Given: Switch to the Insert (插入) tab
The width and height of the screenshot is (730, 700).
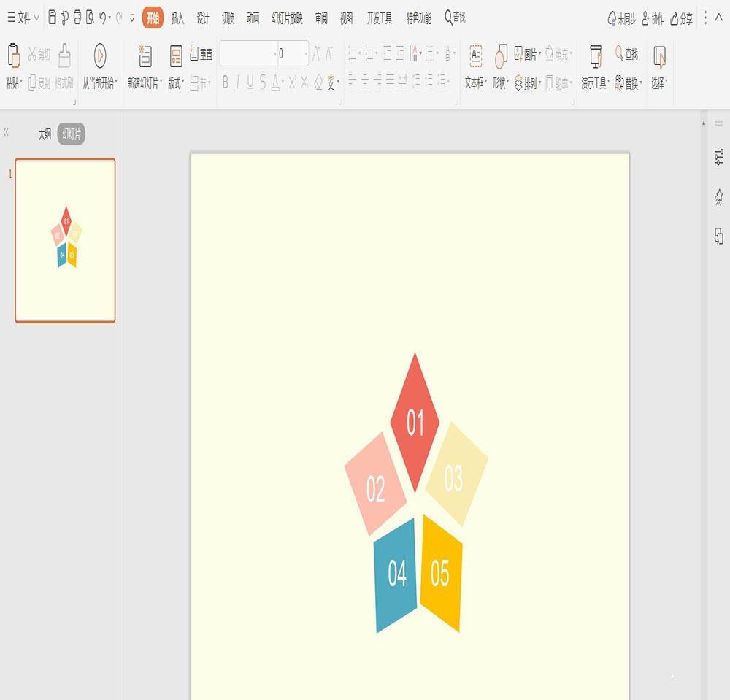Looking at the screenshot, I should (177, 19).
